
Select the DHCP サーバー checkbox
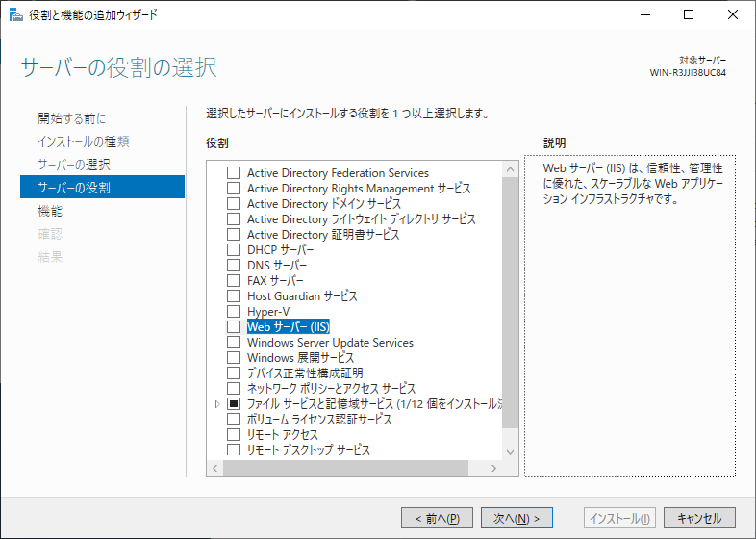(x=233, y=250)
